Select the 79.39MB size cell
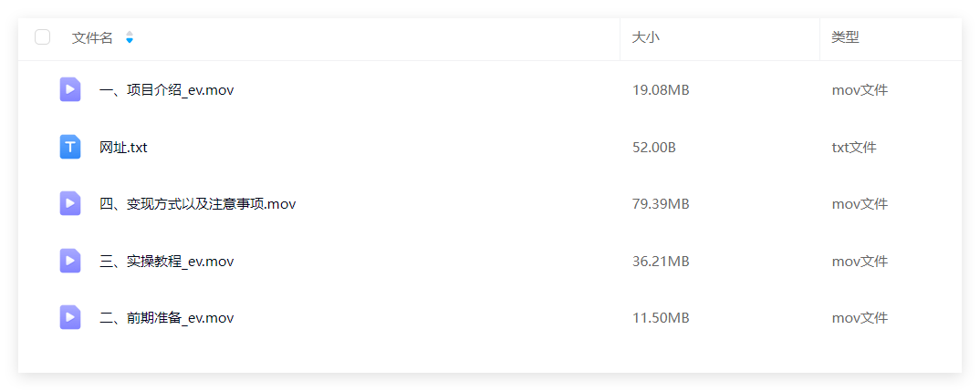The width and height of the screenshot is (980, 391). point(661,204)
